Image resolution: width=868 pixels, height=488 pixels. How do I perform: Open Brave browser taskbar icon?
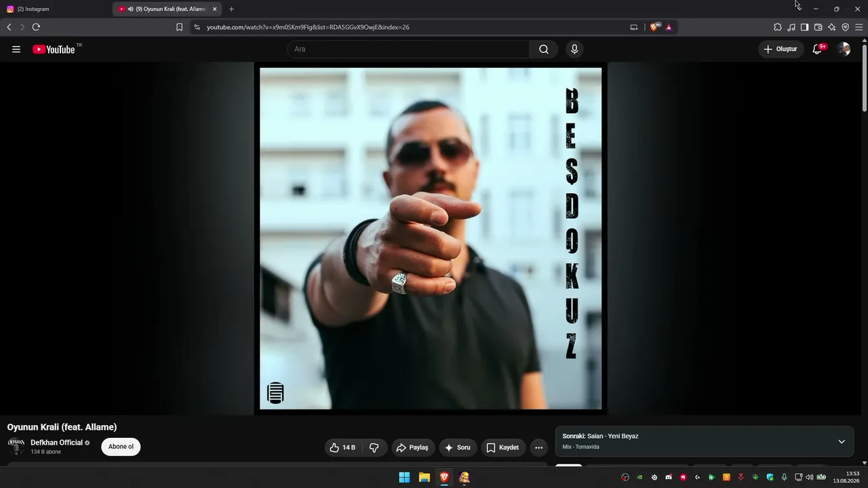[x=444, y=477]
